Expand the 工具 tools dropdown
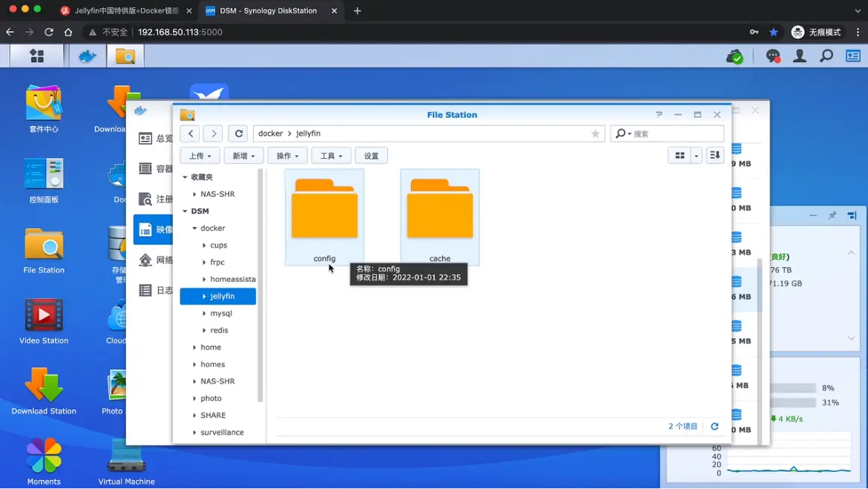The image size is (868, 489). (x=331, y=156)
